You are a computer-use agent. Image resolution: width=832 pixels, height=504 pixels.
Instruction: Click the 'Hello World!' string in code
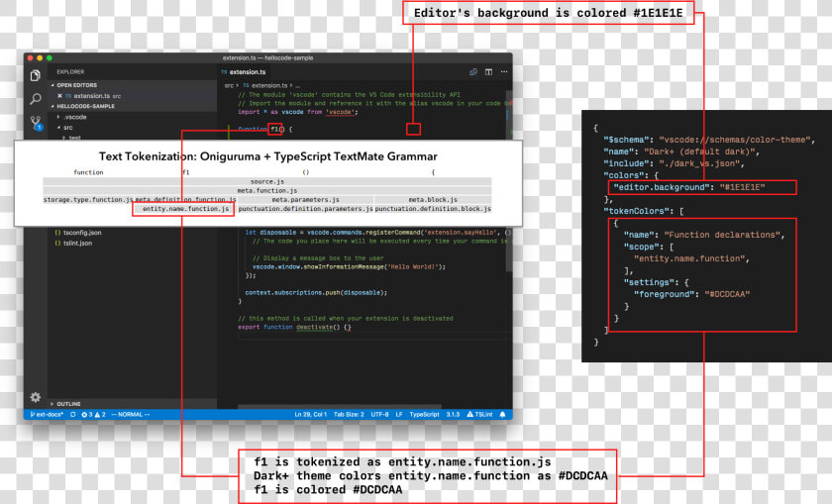click(x=413, y=267)
